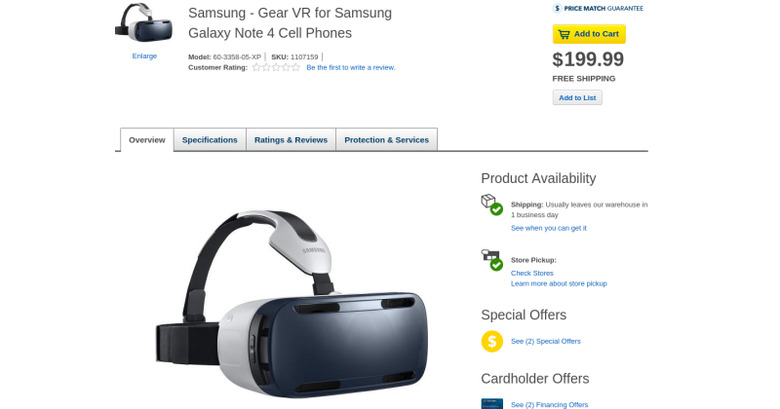This screenshot has width=780, height=409.
Task: Click Be the first to write a review
Action: [351, 67]
